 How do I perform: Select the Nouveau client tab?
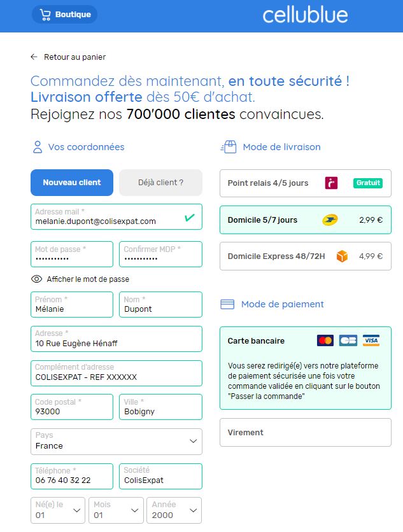pyautogui.click(x=72, y=183)
